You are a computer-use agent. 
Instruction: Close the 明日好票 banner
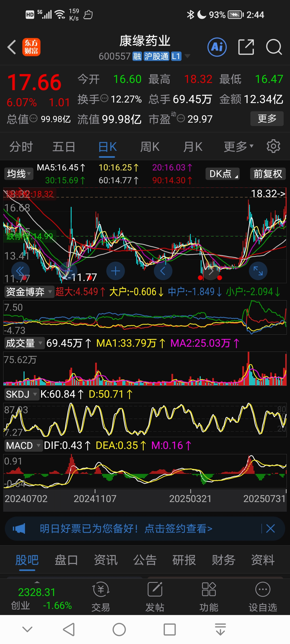[x=270, y=529]
